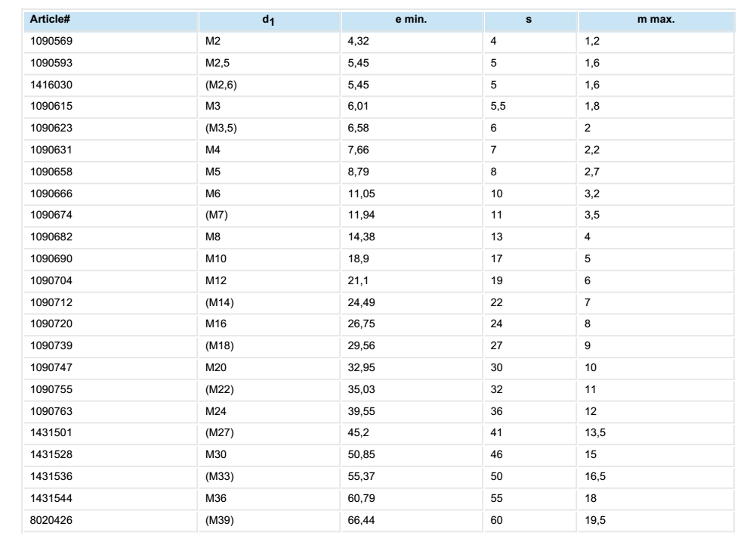Select the (M3,5) thread size cell
The image size is (756, 545).
coord(221,129)
